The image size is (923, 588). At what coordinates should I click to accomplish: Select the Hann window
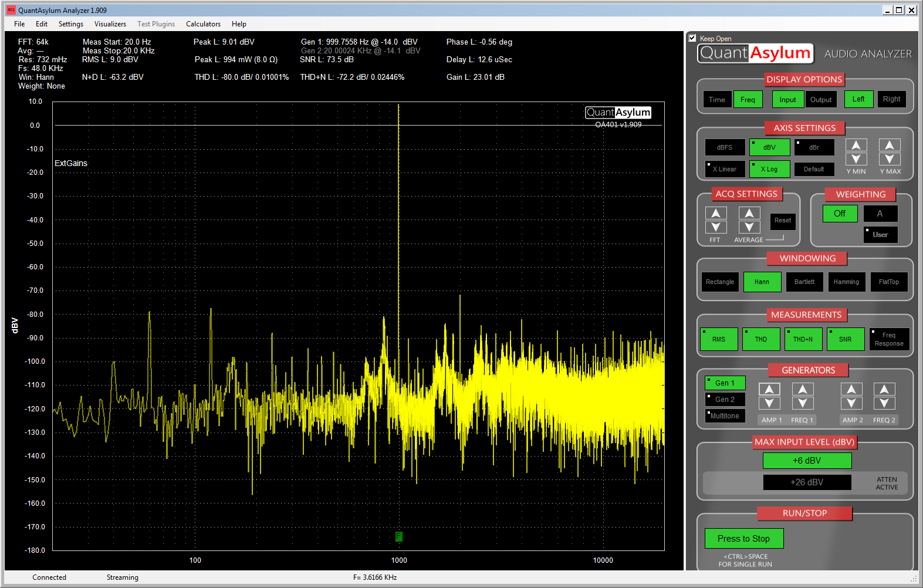(x=762, y=282)
